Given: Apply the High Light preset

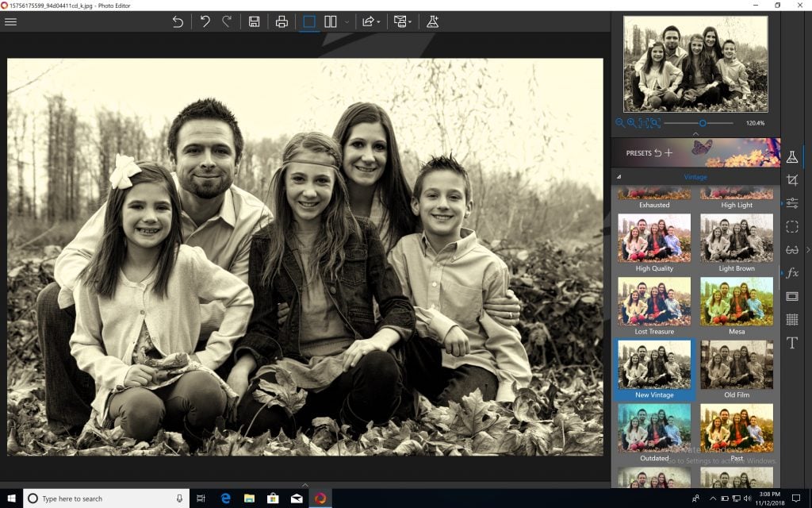Looking at the screenshot, I should [x=737, y=198].
